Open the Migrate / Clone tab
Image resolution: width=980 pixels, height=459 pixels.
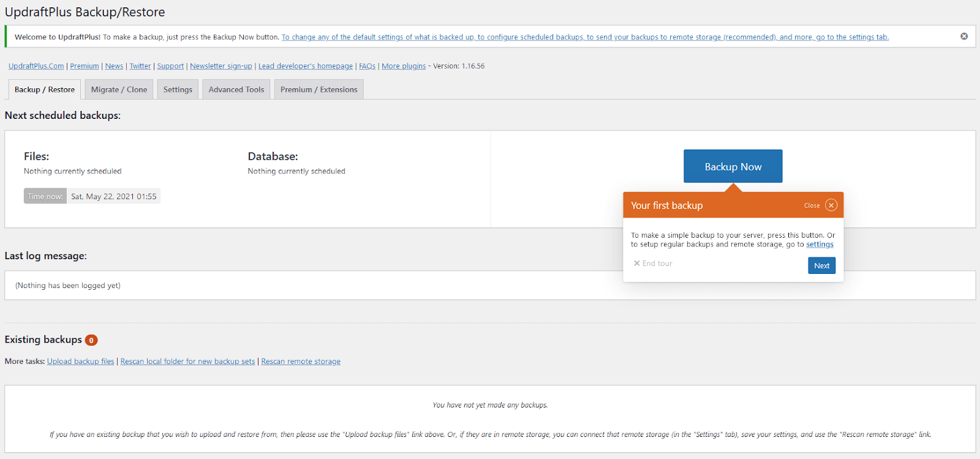tap(119, 89)
